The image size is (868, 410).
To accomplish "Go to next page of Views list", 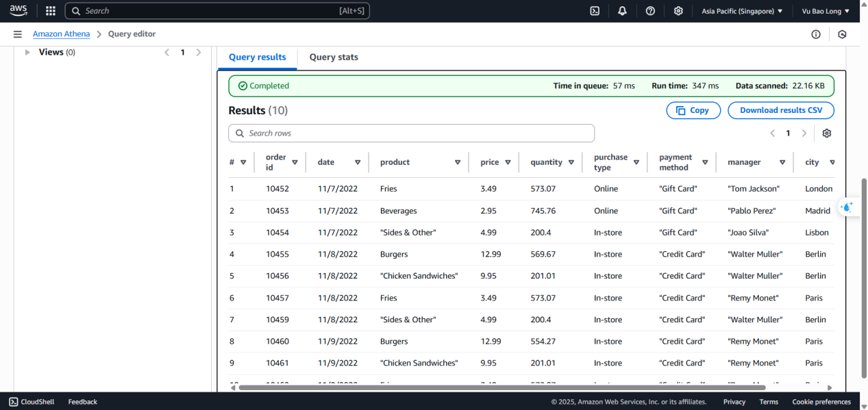I will [199, 52].
